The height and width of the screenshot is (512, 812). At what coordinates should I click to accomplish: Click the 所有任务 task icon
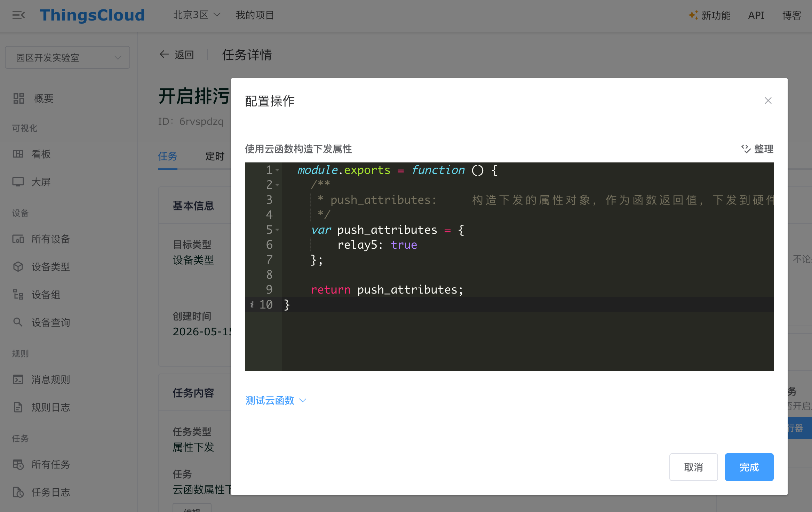coord(18,464)
